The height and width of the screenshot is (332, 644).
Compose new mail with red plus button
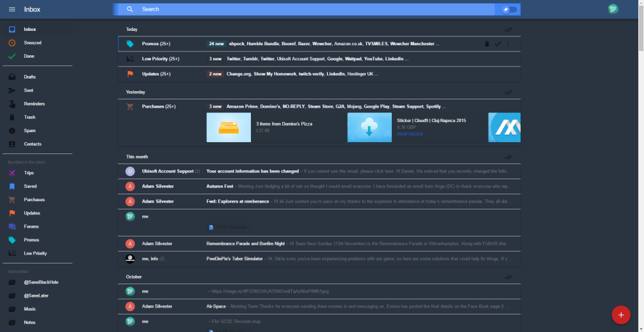coord(621,315)
